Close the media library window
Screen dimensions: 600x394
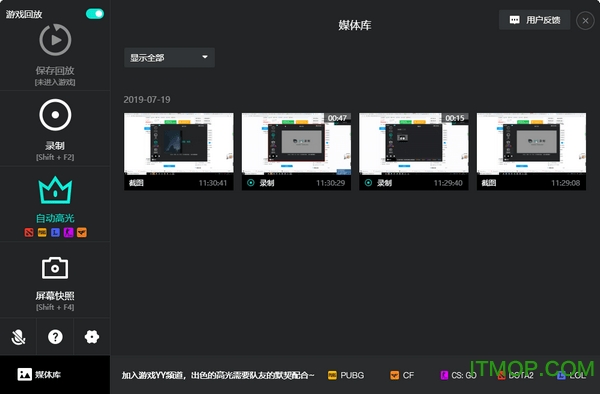pos(585,21)
